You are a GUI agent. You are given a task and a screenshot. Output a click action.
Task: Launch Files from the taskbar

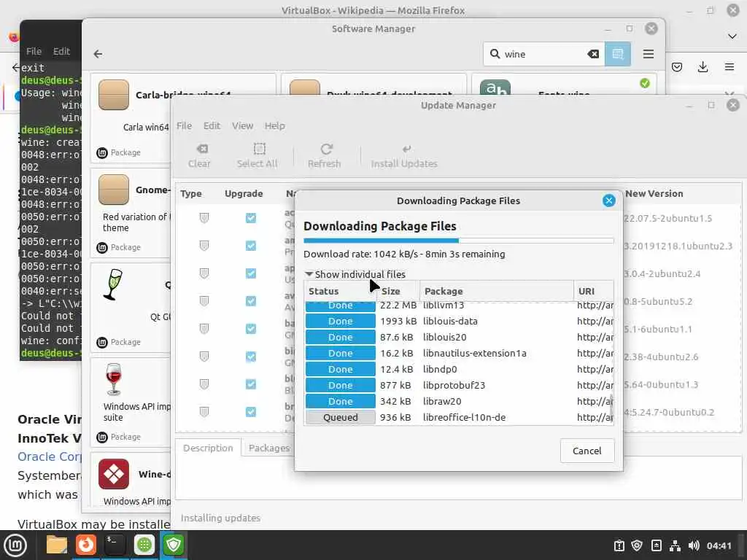click(57, 545)
